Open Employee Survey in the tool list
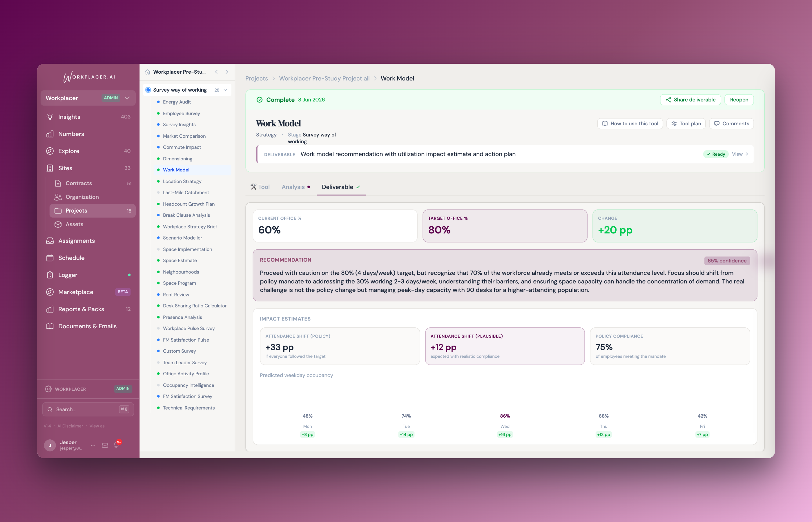The height and width of the screenshot is (522, 812). [181, 114]
